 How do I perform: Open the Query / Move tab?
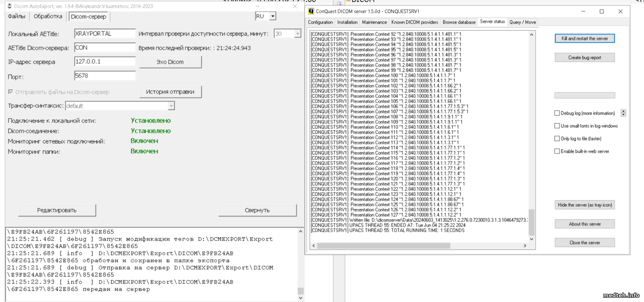522,22
